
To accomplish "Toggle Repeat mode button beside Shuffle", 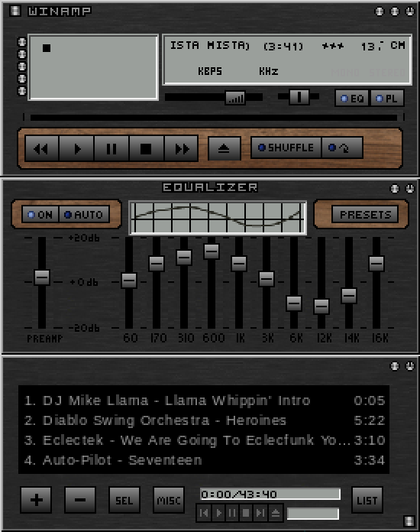I will (x=341, y=148).
